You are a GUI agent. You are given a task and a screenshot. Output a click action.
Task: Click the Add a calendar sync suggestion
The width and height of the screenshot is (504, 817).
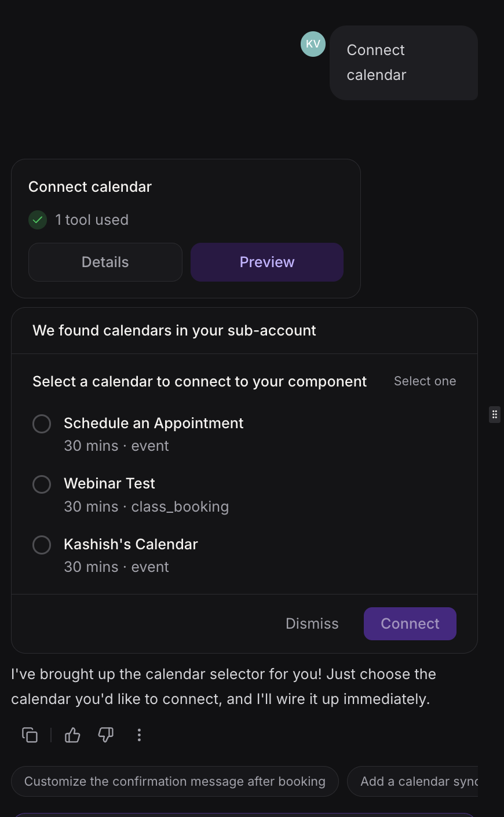(x=418, y=782)
